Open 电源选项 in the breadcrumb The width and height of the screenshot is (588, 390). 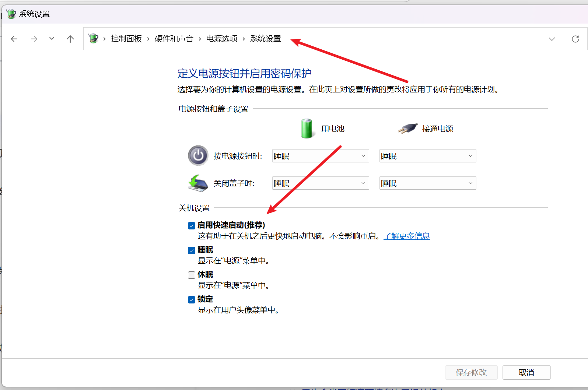[222, 39]
